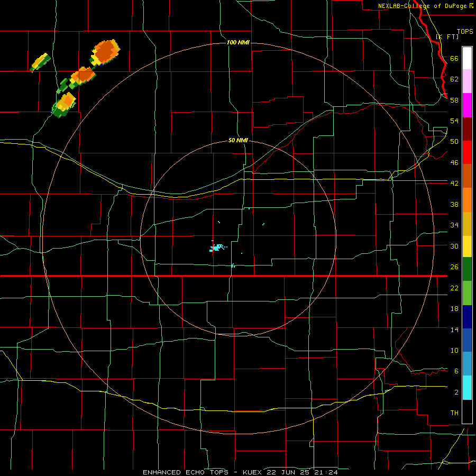The image size is (476, 476).
Task: Select the bright yellow legend swatch
Action: click(x=467, y=246)
